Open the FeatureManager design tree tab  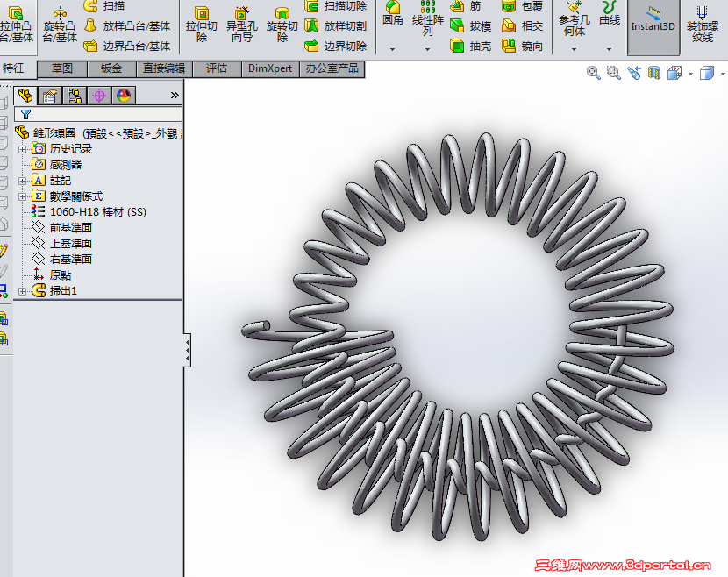[25, 96]
